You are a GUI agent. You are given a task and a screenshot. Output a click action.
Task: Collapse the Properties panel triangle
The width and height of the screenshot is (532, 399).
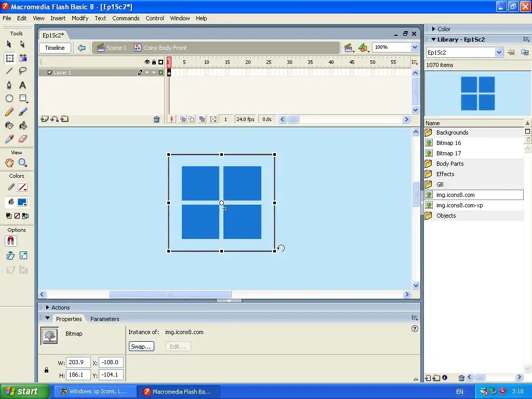(47, 318)
